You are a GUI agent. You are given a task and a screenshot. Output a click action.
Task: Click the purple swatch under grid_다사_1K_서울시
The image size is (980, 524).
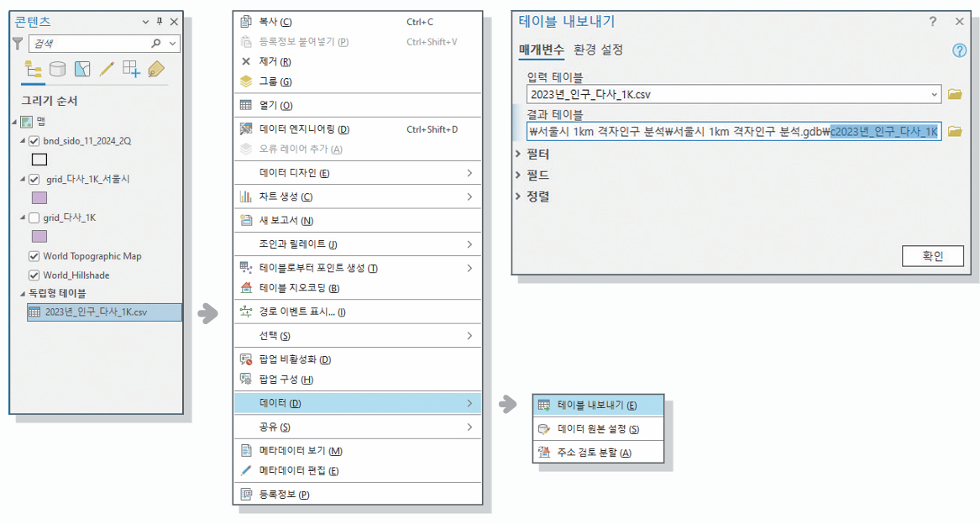point(39,197)
